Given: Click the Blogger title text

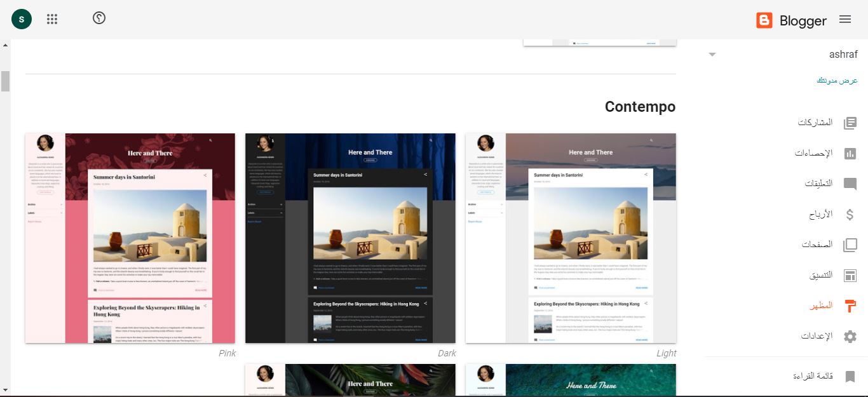Looking at the screenshot, I should 803,21.
